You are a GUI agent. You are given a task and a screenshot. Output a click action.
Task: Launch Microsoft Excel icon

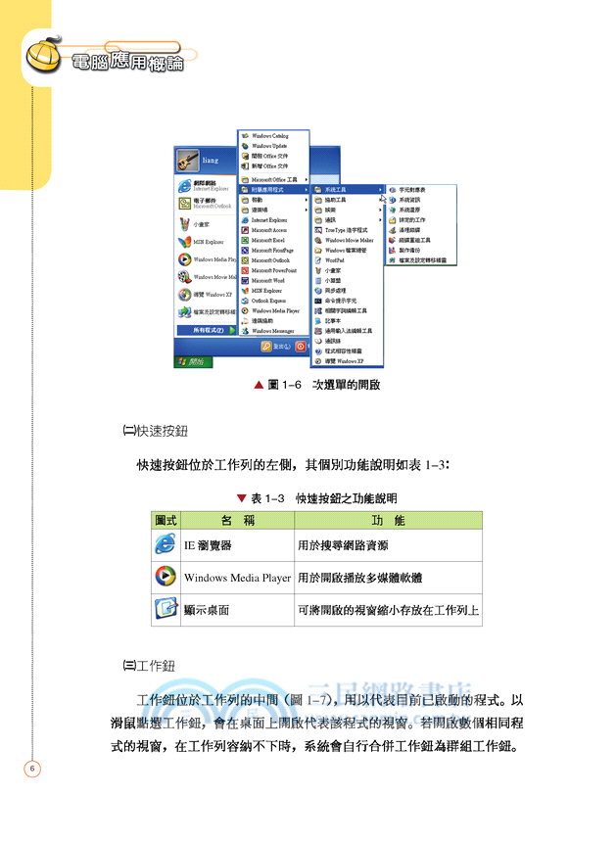point(245,240)
